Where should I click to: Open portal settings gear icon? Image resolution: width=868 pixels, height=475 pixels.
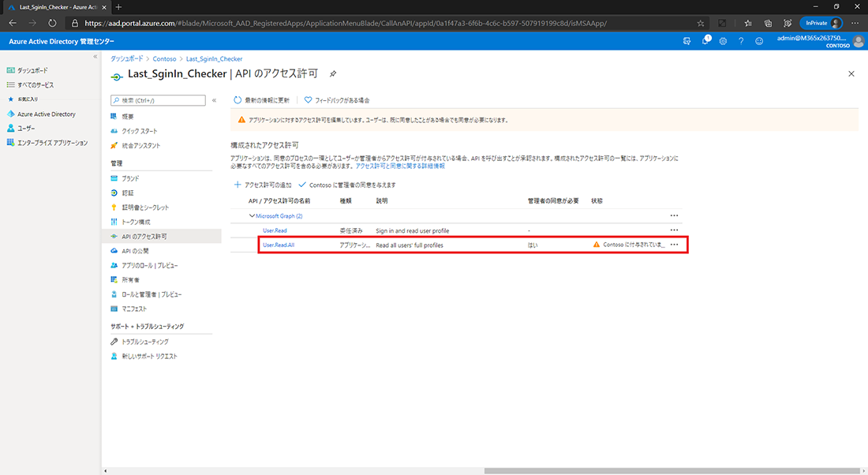click(x=723, y=41)
